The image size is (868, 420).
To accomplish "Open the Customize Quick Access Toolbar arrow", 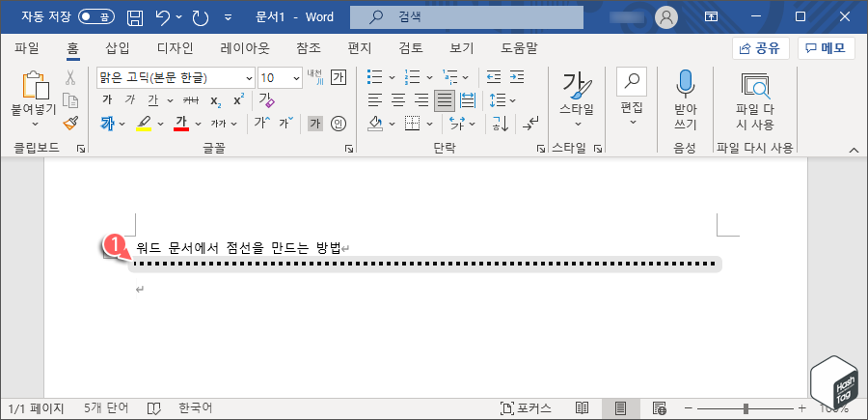I will coord(228,17).
